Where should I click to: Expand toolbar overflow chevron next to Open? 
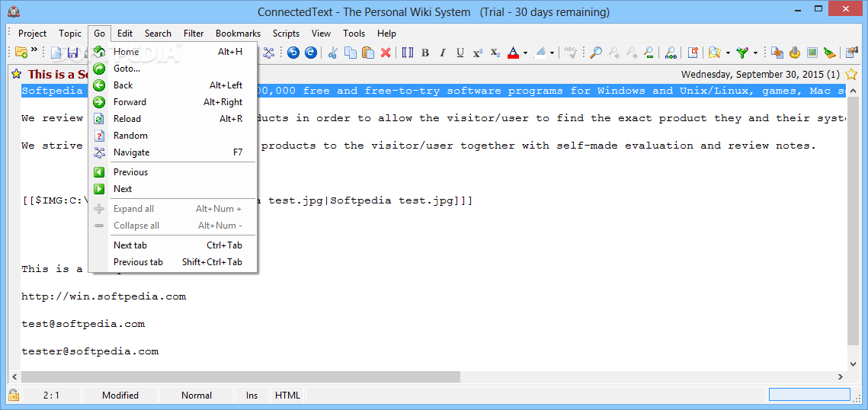tap(34, 50)
